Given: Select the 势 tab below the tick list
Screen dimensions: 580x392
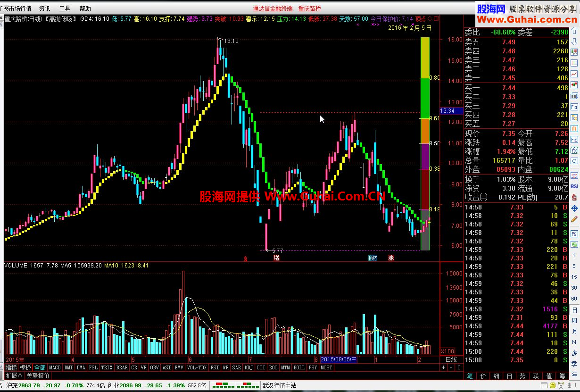Looking at the screenshot, I should point(522,376).
